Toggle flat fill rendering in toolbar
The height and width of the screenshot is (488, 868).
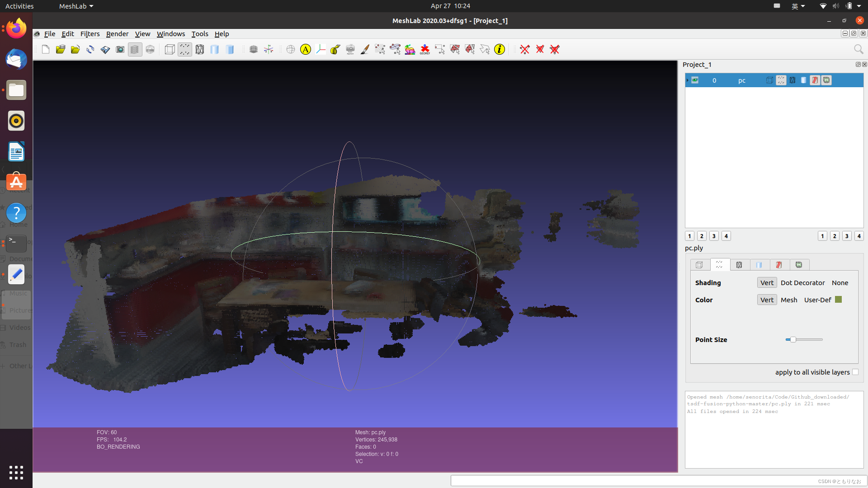pyautogui.click(x=230, y=49)
